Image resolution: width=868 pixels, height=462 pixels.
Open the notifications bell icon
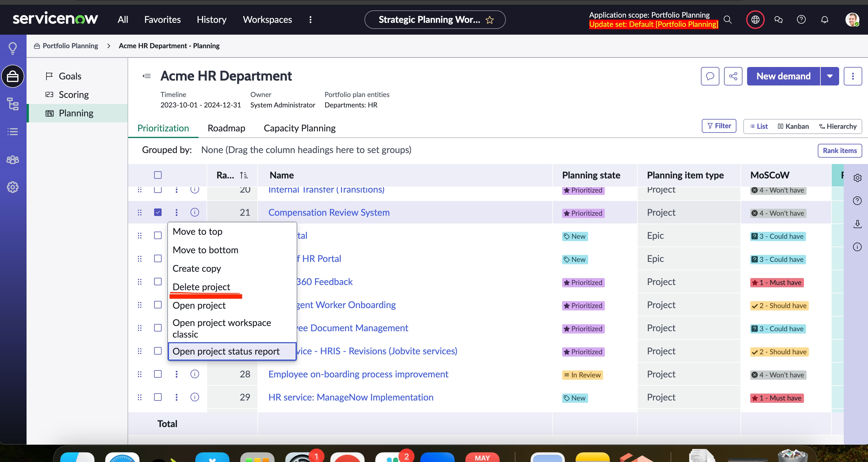click(x=824, y=20)
